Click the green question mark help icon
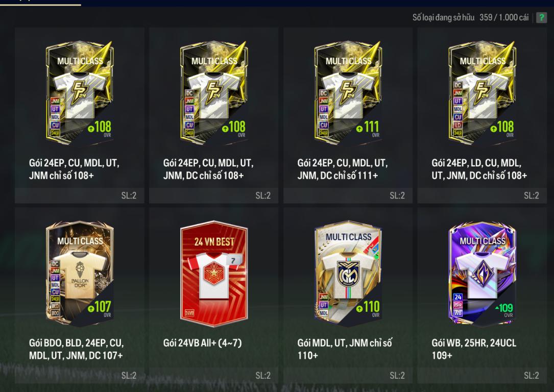The width and height of the screenshot is (554, 392). click(541, 17)
